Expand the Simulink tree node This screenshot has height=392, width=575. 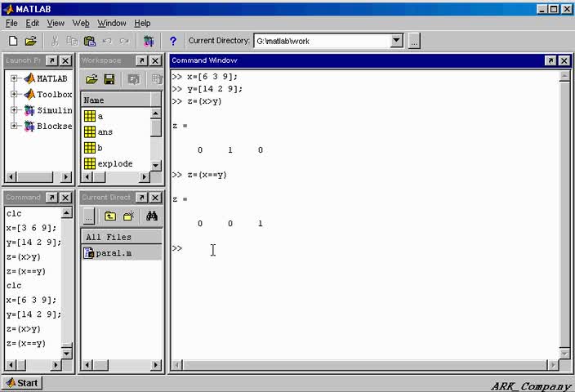pos(14,109)
